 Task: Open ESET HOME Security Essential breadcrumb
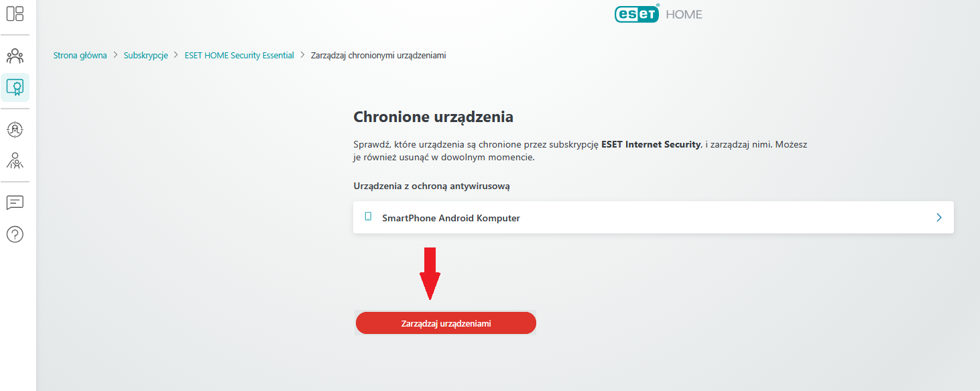click(239, 56)
